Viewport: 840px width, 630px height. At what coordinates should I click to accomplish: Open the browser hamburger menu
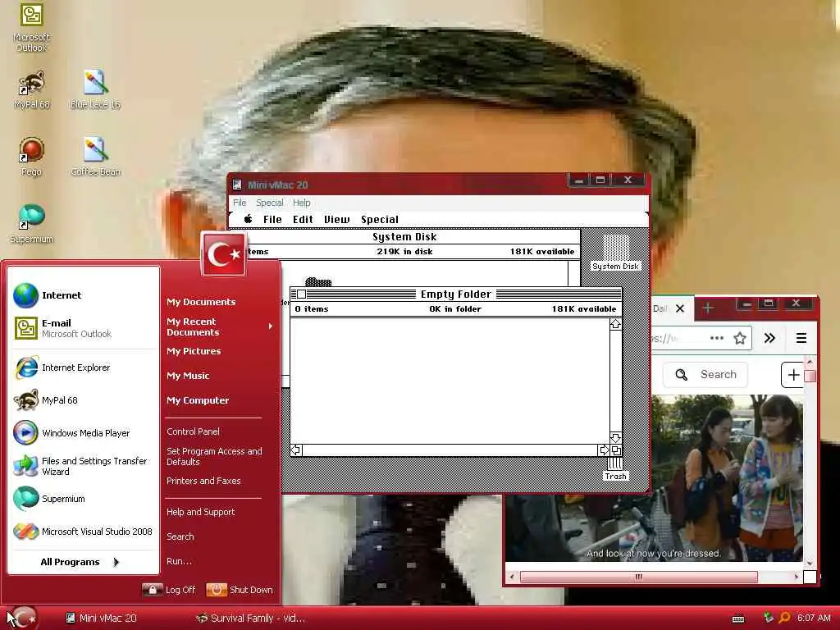coord(801,338)
